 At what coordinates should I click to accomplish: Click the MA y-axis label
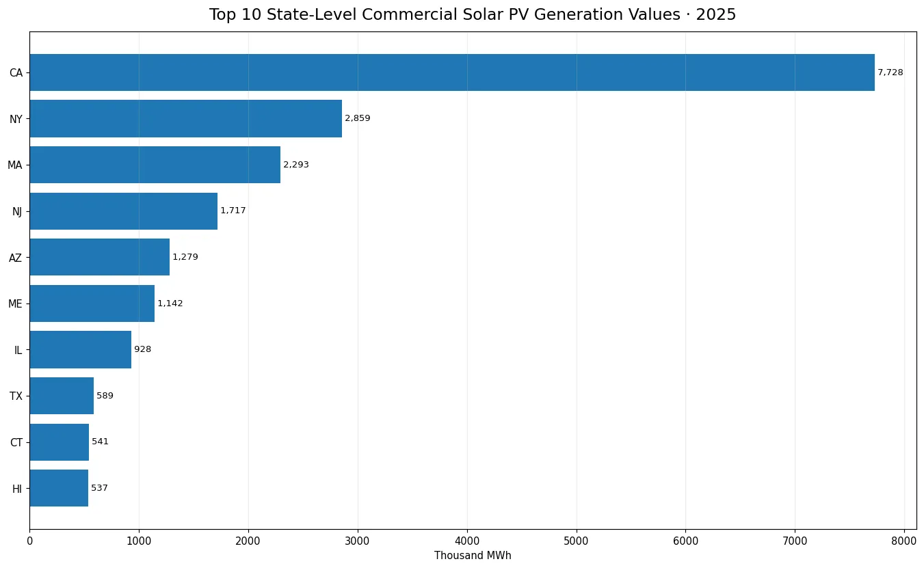click(x=15, y=165)
